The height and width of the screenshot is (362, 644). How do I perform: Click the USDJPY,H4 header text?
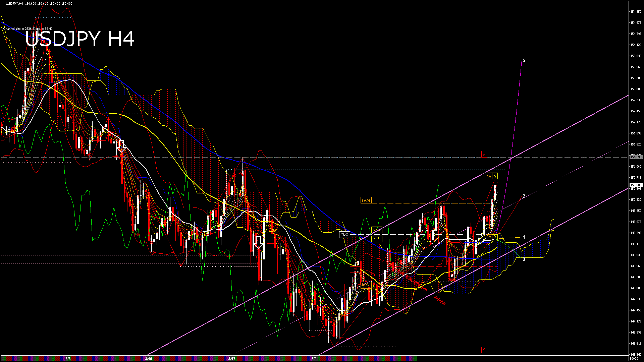(14, 3)
